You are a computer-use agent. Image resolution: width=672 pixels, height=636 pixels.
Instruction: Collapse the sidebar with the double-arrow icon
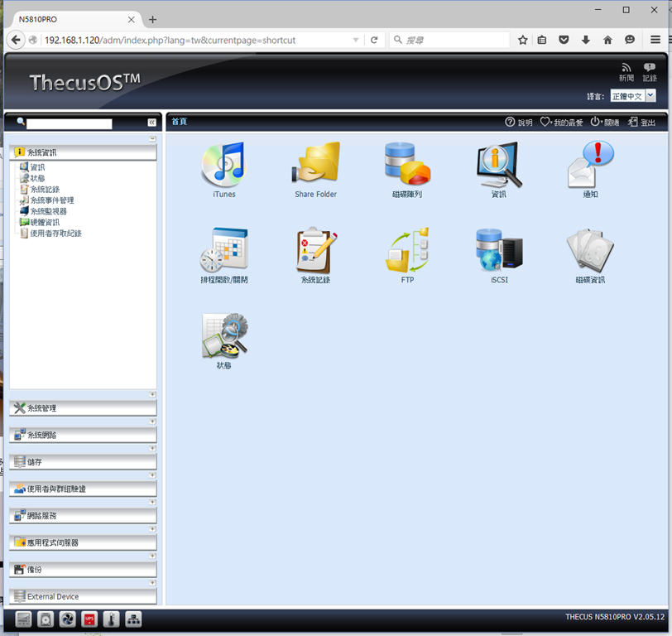point(152,123)
